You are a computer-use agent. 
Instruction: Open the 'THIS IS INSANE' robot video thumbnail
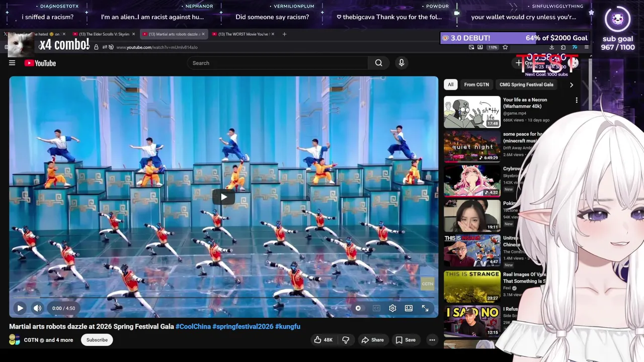(x=472, y=250)
